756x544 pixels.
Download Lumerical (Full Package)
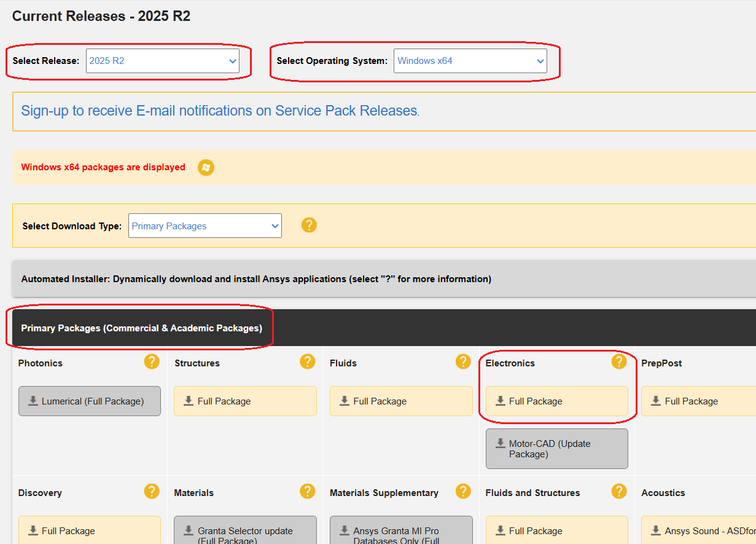pos(90,401)
